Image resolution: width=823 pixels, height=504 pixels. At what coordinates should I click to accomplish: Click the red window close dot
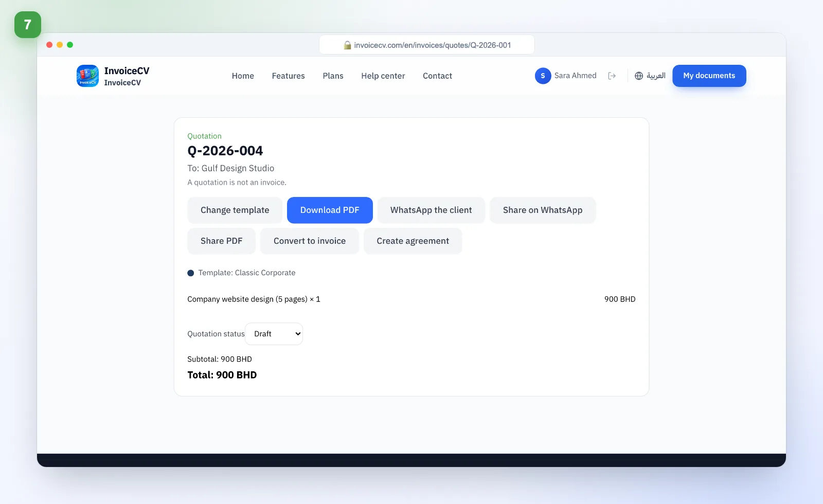(49, 45)
